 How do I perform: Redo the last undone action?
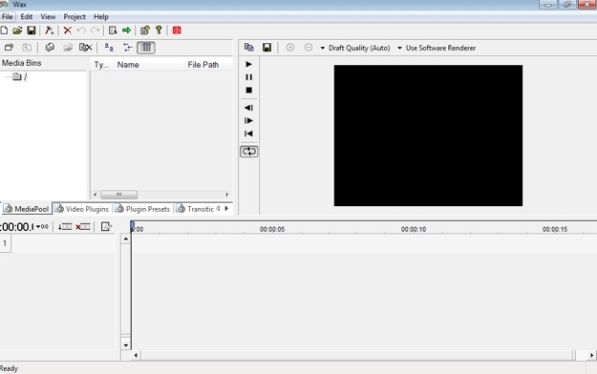click(95, 30)
